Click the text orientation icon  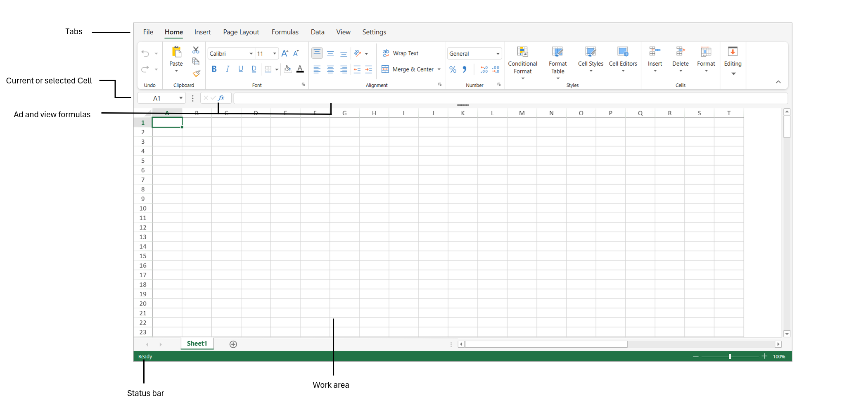[x=358, y=53]
